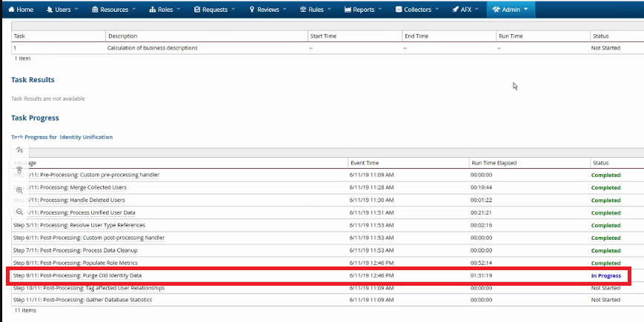The width and height of the screenshot is (644, 322).
Task: Sort by Event Time column header
Action: (365, 162)
